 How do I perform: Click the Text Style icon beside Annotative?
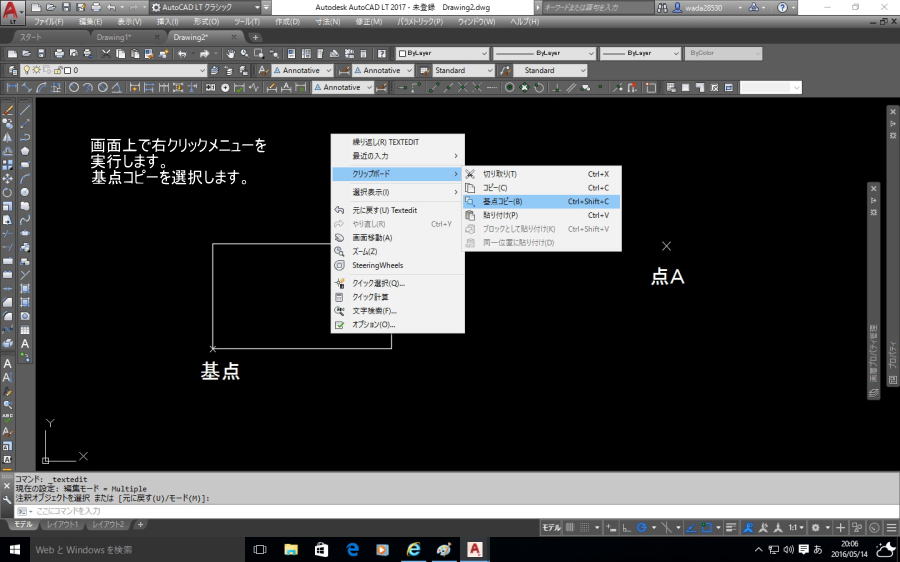pyautogui.click(x=262, y=71)
